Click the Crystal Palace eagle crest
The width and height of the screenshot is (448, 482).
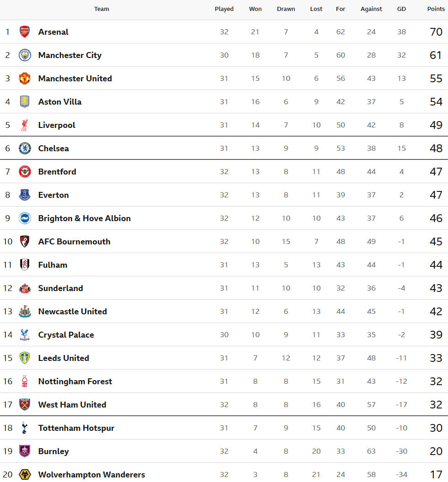tap(25, 335)
